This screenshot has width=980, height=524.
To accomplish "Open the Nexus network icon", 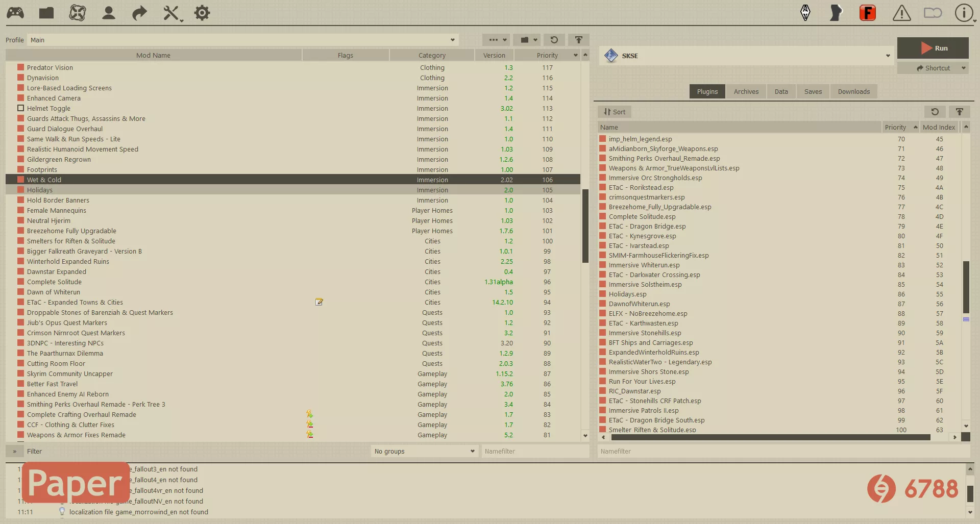I will tap(78, 13).
